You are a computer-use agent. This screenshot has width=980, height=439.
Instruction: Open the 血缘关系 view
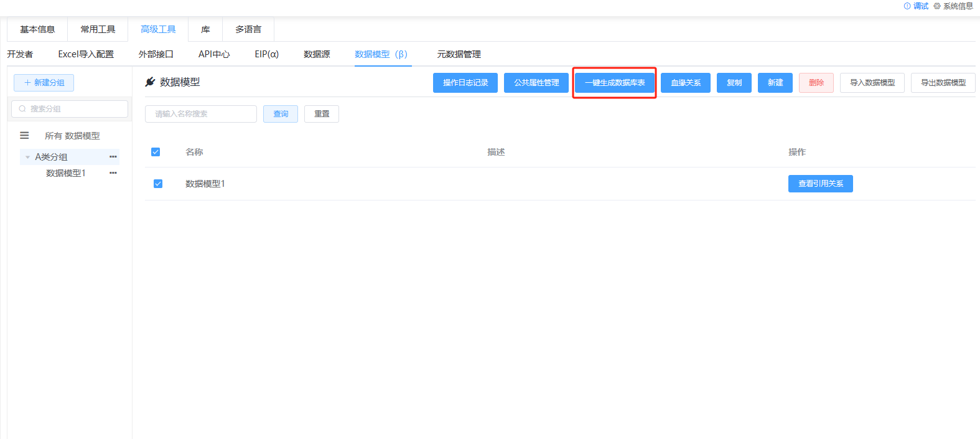point(685,83)
